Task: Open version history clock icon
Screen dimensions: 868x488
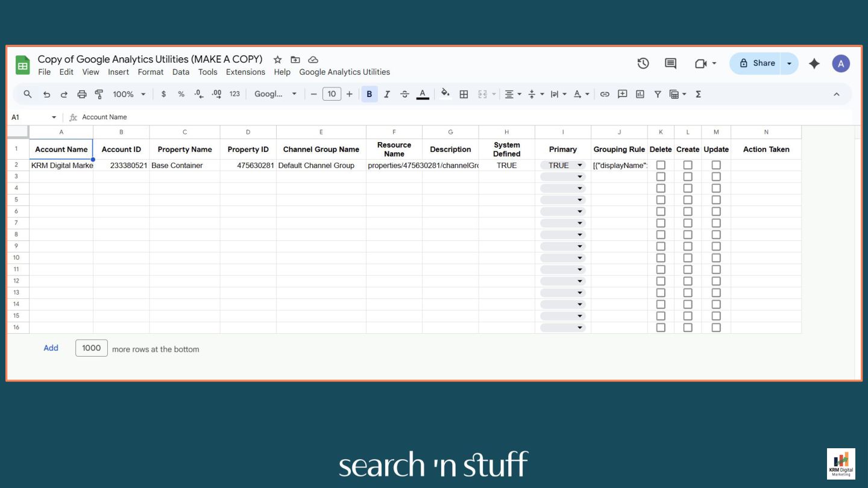Action: 643,63
